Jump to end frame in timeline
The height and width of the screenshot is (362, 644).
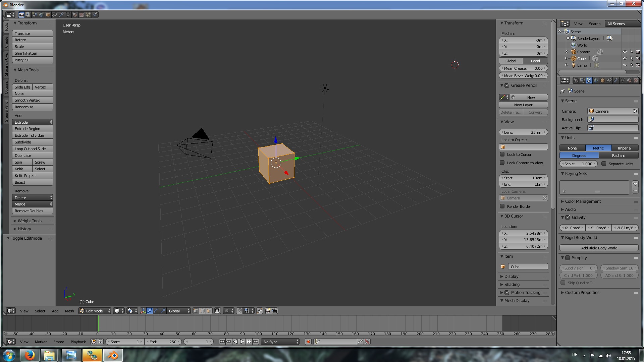[x=256, y=342]
